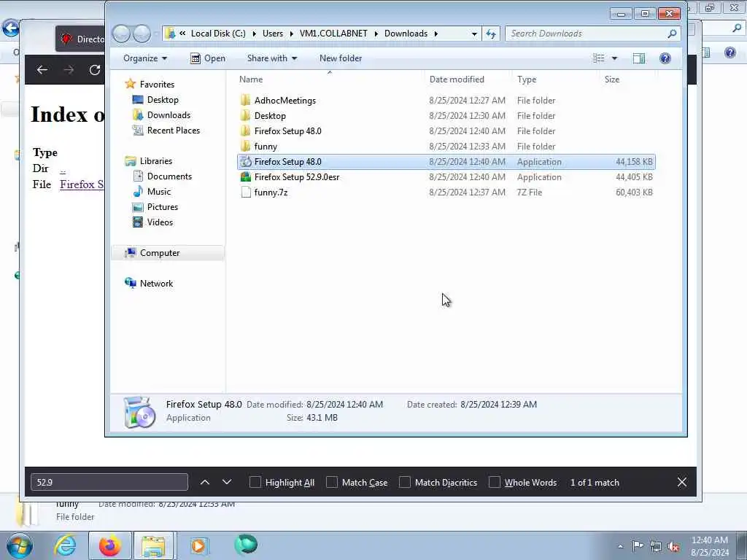
Task: Open the Pictures library
Action: (x=162, y=206)
